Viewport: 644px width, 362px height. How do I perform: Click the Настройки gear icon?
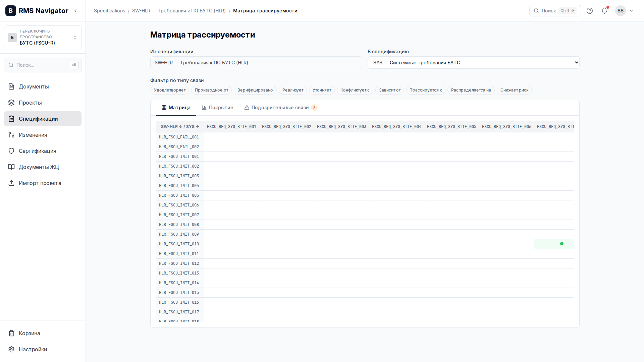(11, 349)
